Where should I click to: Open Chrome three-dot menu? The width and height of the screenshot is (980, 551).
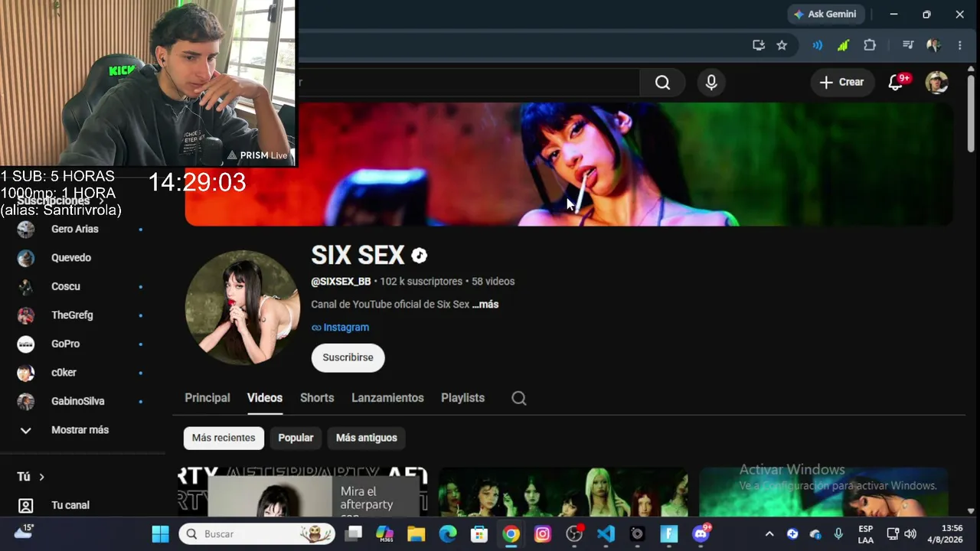(x=960, y=45)
